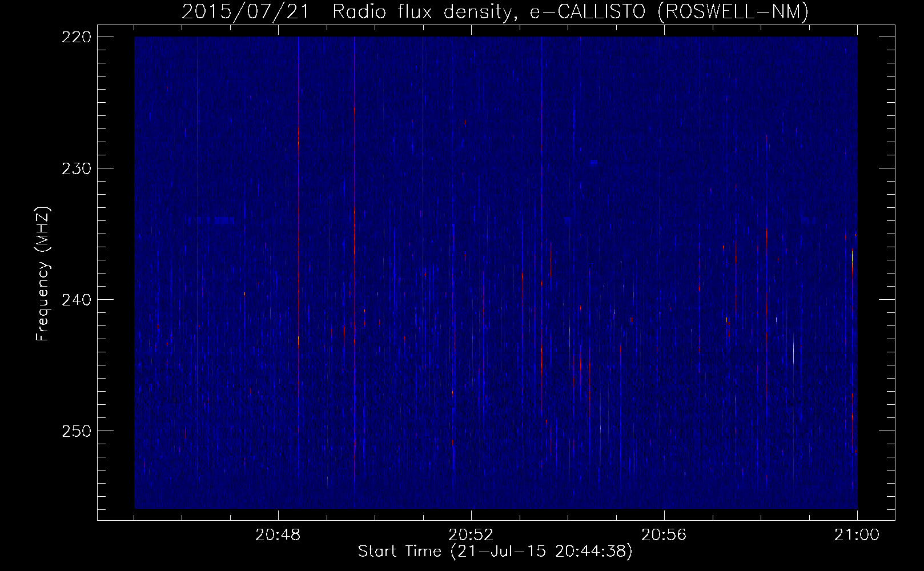Screen dimensions: 924x571
Task: Click the 20:52 time tick label
Action: (471, 535)
